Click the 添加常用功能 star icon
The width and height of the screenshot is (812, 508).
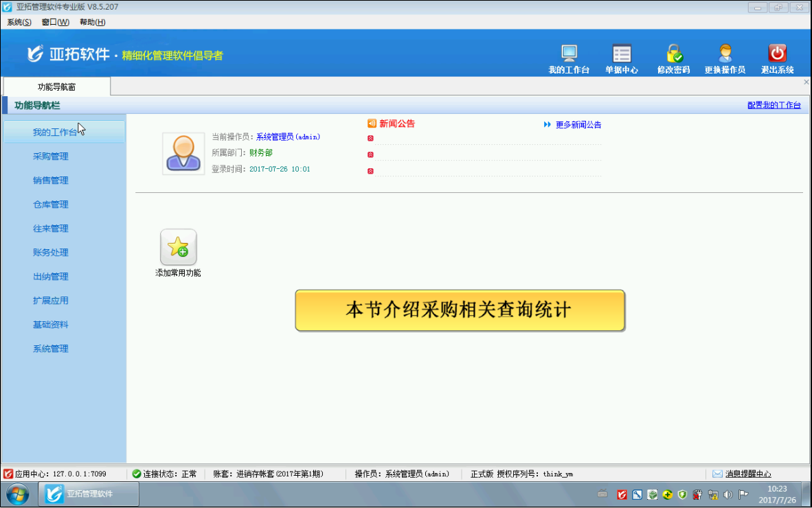tap(179, 247)
